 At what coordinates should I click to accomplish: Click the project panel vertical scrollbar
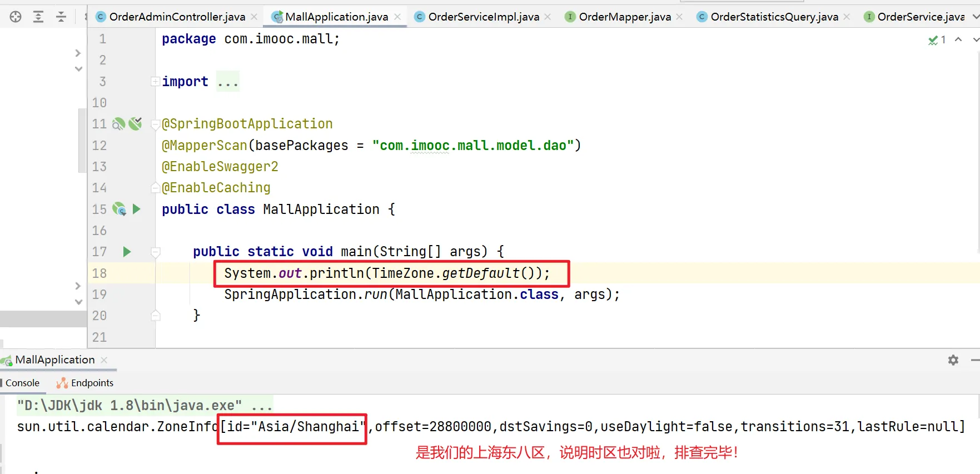point(82,141)
